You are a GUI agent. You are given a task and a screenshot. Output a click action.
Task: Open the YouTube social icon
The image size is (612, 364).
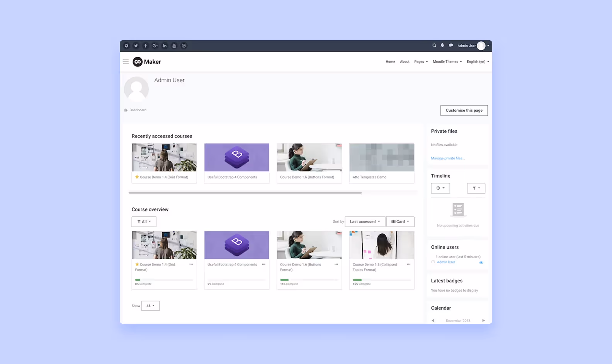(x=174, y=46)
